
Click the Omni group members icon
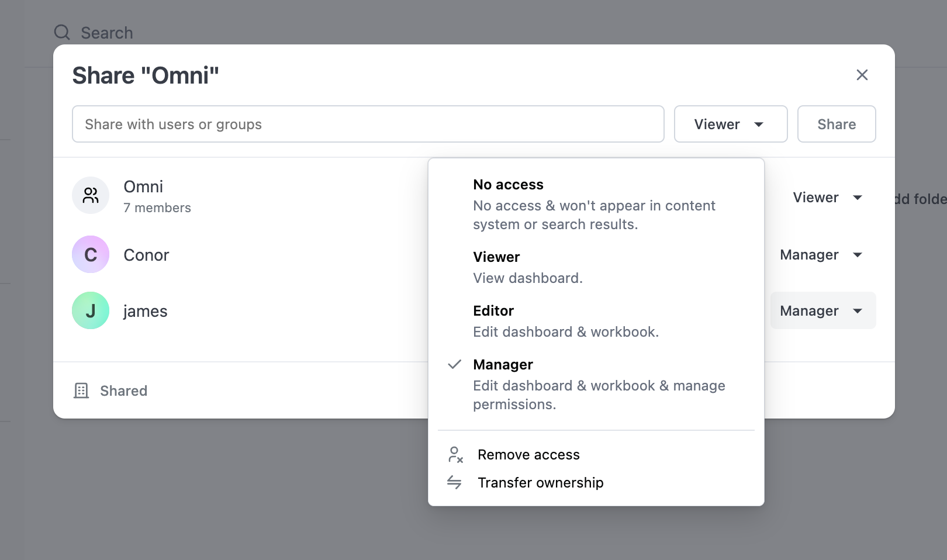click(91, 195)
